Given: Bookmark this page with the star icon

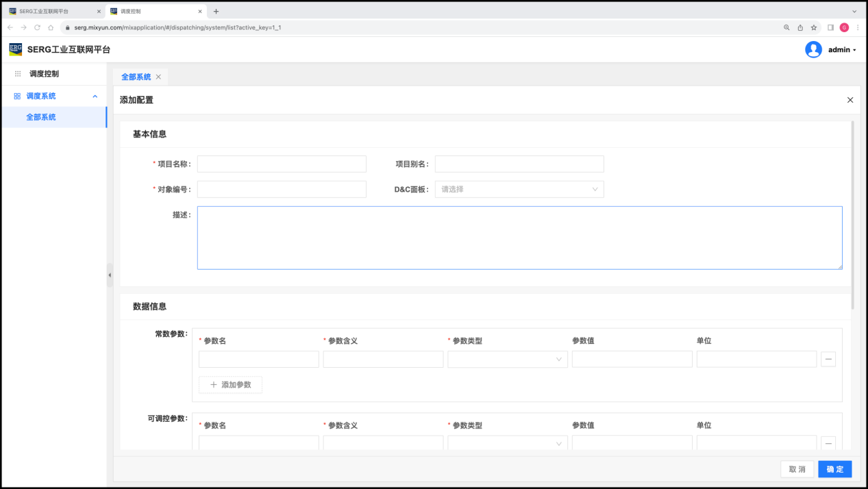Looking at the screenshot, I should tap(814, 27).
